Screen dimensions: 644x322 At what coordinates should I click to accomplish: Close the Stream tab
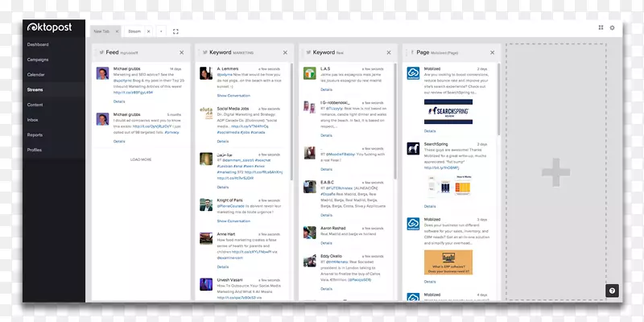(147, 31)
